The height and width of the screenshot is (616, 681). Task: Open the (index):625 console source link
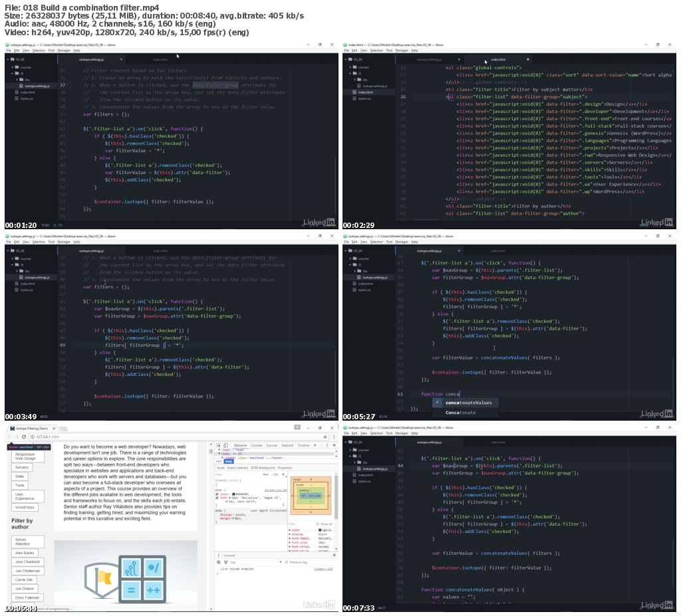324,569
